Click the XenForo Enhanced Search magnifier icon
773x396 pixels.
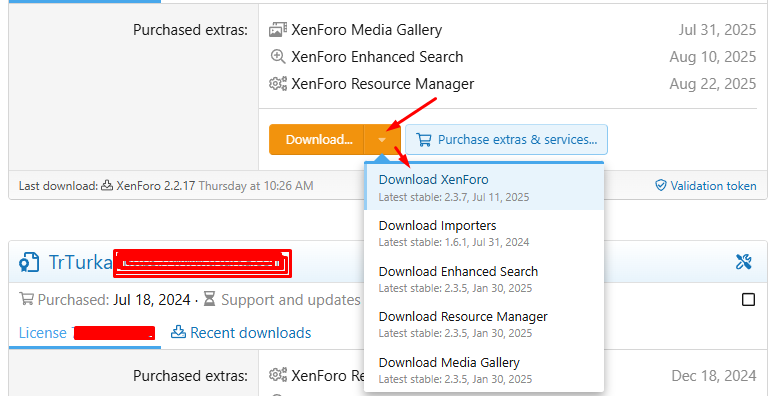pos(278,57)
